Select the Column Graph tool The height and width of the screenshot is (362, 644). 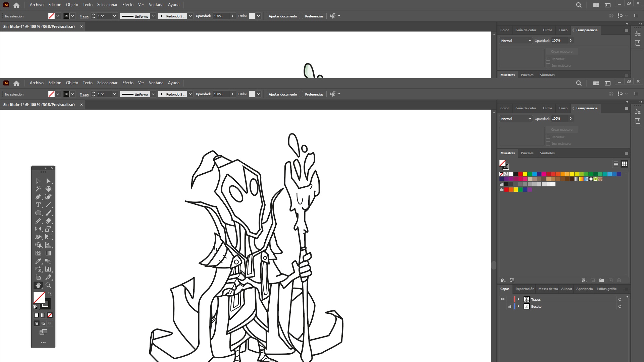click(x=48, y=269)
